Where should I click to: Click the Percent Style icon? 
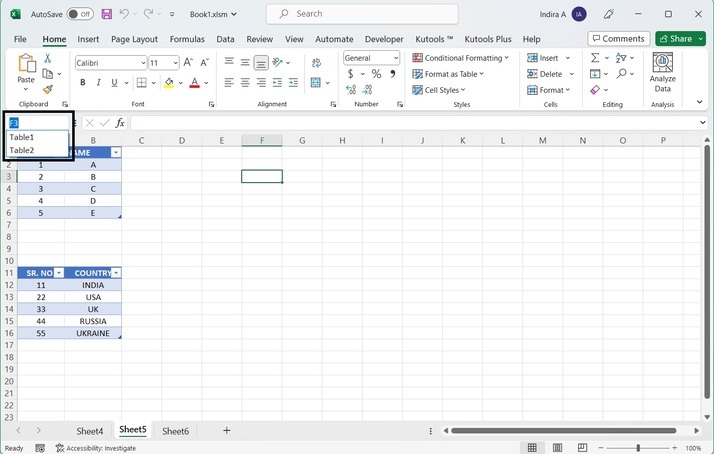376,74
